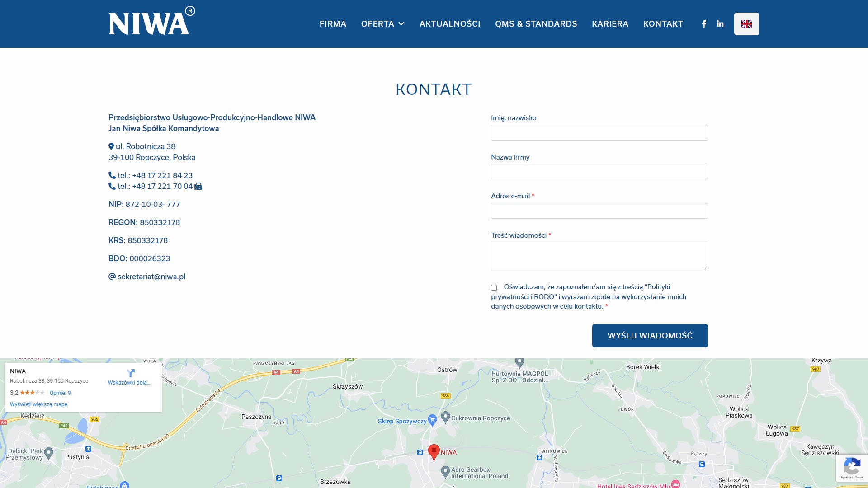Open the Opinie: 9 reviews link

pos(60,393)
